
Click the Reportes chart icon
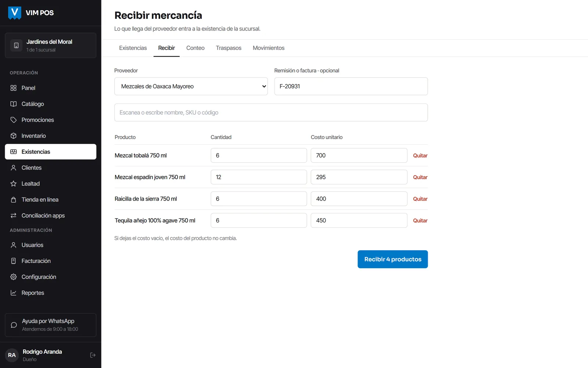point(14,293)
